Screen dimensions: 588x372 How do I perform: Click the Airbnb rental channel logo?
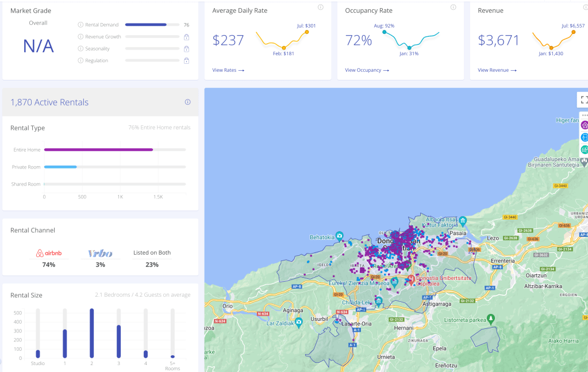pyautogui.click(x=48, y=254)
